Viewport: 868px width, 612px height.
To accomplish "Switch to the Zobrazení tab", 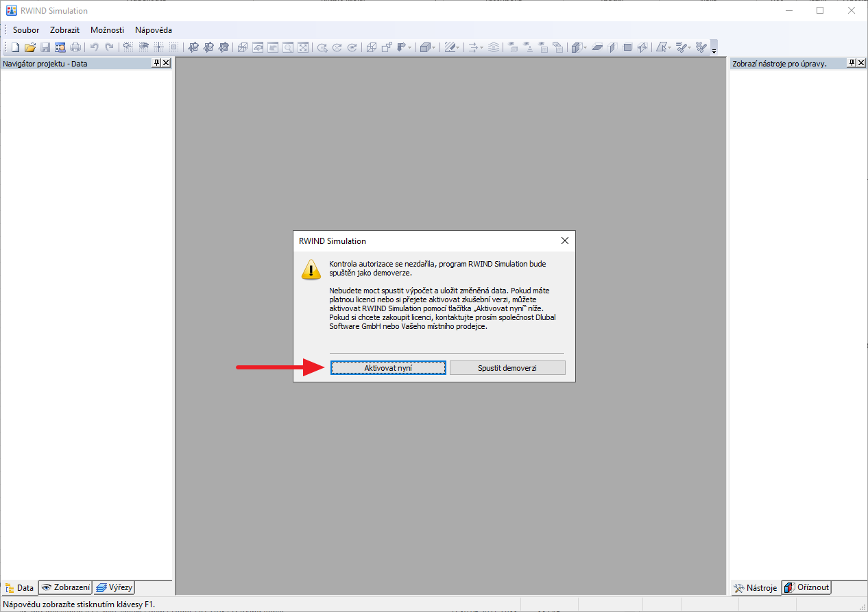I will [65, 587].
